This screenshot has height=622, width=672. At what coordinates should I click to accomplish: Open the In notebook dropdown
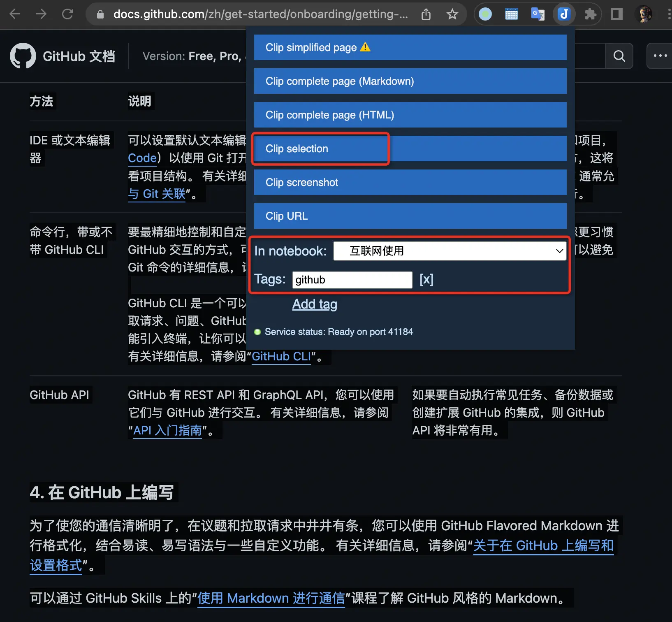(x=450, y=251)
